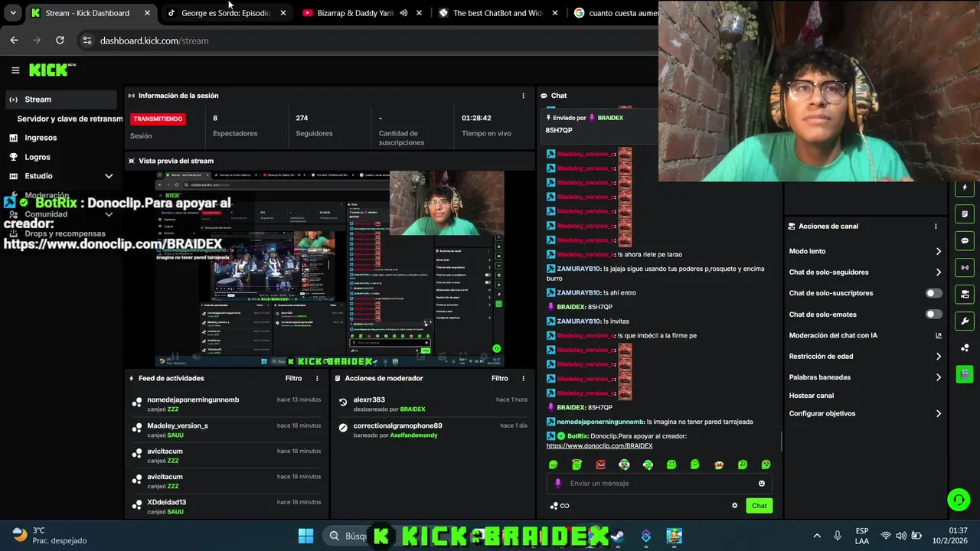980x551 pixels.
Task: Expand Palabras baneadas settings
Action: (x=939, y=377)
